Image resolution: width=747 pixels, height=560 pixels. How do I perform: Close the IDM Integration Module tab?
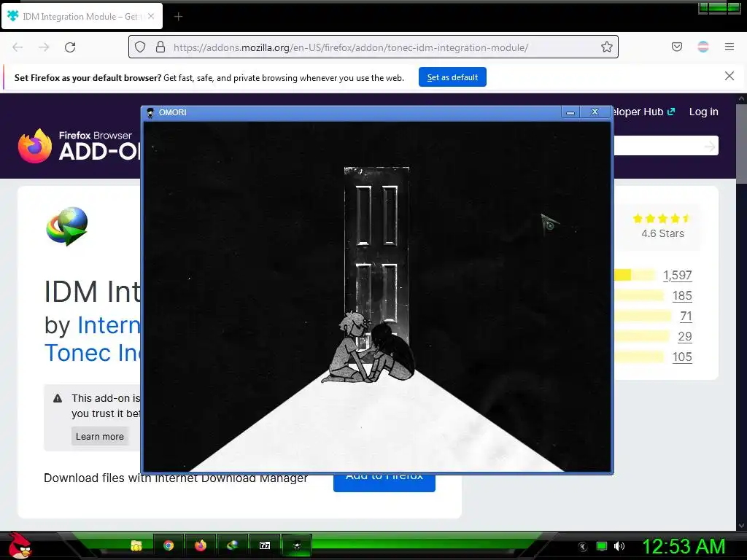pyautogui.click(x=151, y=16)
